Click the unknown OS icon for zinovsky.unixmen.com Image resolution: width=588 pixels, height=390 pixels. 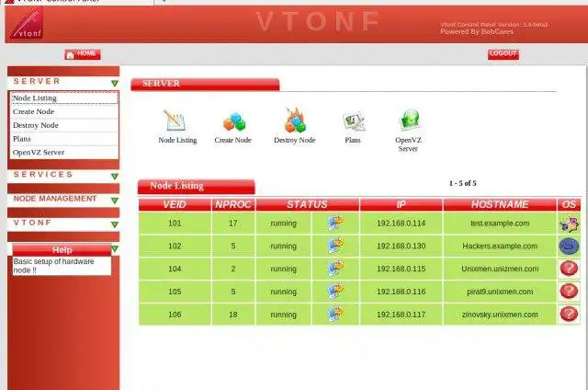pos(570,315)
